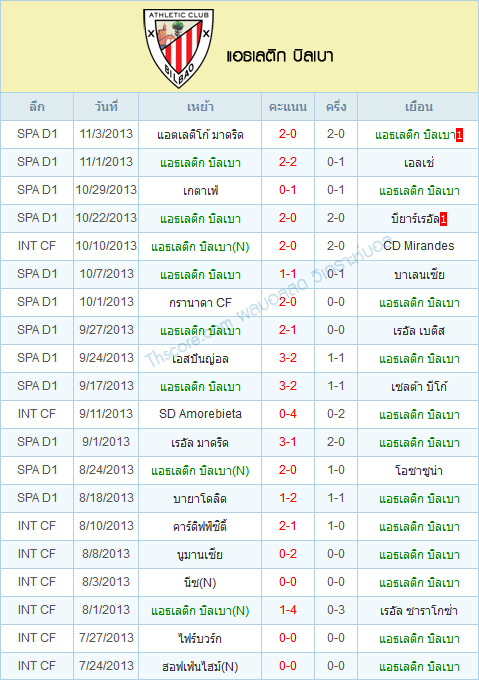Image resolution: width=479 pixels, height=680 pixels.
Task: Select home team เรอัล มาดริด
Action: (200, 442)
